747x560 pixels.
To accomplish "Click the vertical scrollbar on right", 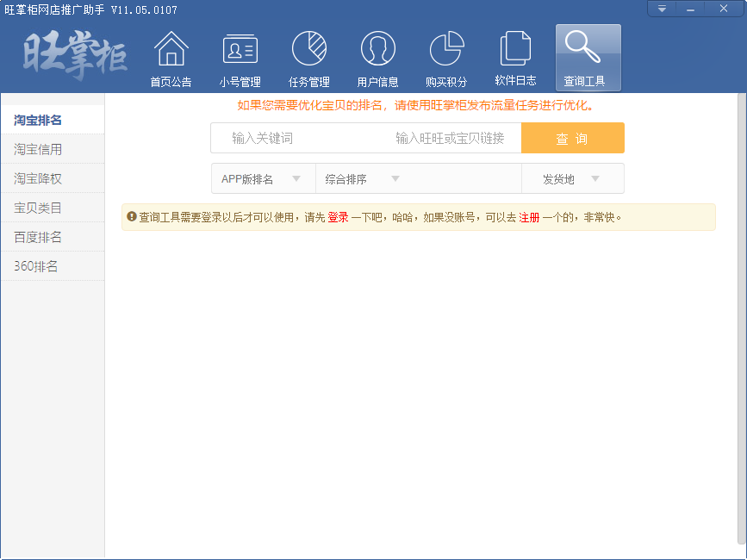I will [x=741, y=319].
